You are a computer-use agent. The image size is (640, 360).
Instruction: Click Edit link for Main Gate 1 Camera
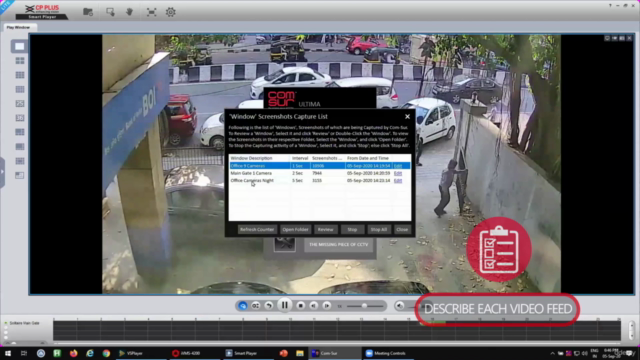(398, 173)
